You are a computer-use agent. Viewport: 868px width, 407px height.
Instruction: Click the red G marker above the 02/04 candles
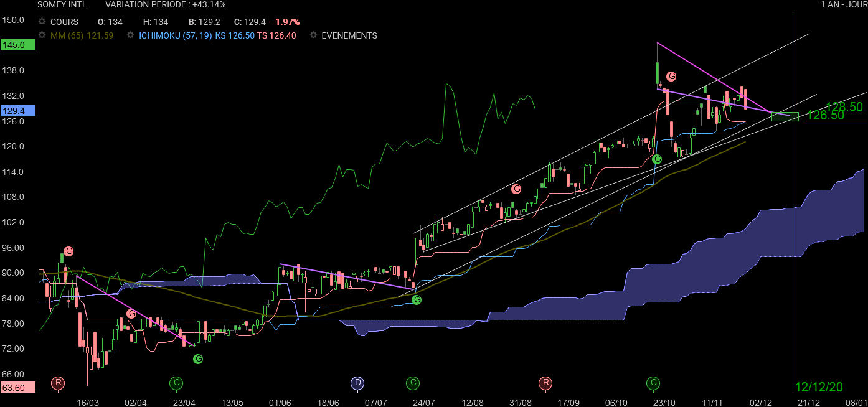coord(131,313)
